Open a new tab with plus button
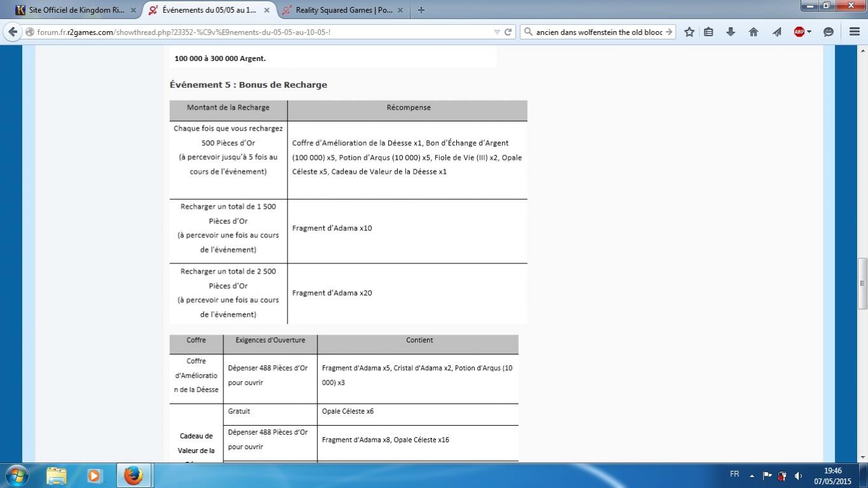This screenshot has width=868, height=488. (421, 10)
